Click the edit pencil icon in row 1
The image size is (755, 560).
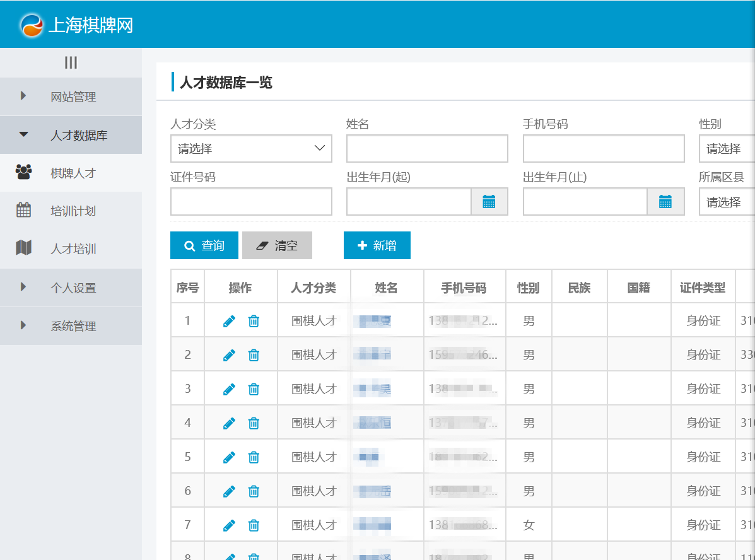point(229,321)
